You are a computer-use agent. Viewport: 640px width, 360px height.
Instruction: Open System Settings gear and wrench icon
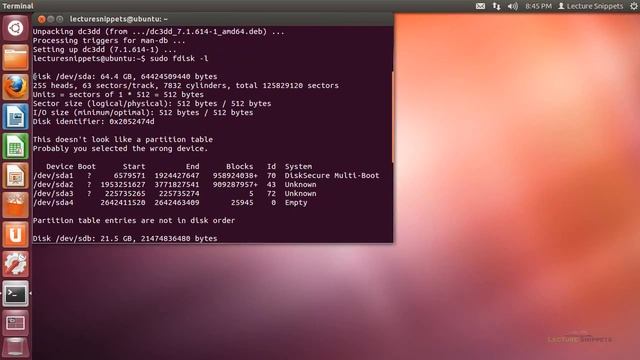pyautogui.click(x=16, y=264)
